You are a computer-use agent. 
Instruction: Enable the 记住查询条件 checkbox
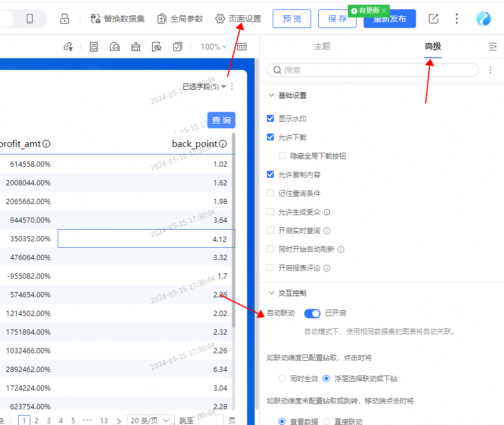coord(270,193)
